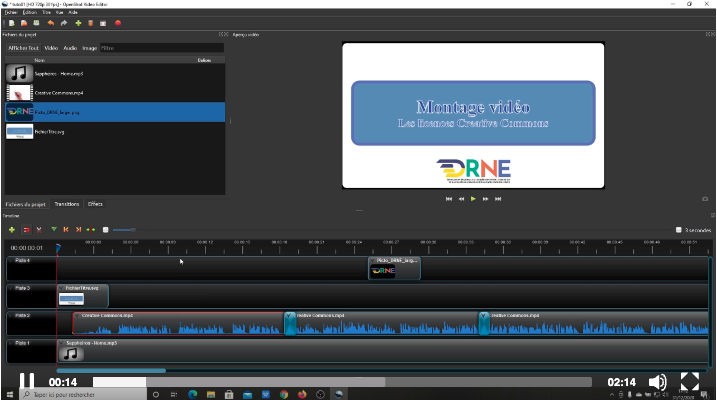Open the Piste 2 track menu arrow
The image size is (717, 400).
tap(11, 315)
